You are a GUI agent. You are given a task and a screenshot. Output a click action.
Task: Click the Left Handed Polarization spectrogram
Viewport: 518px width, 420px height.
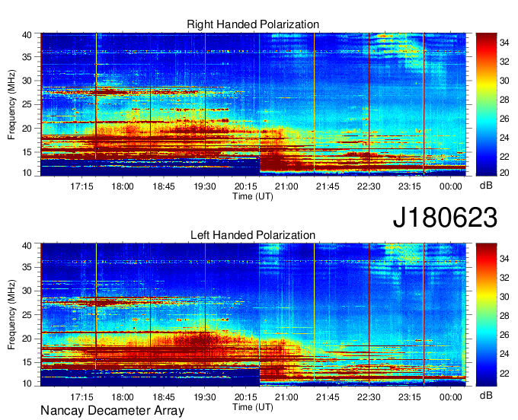click(253, 315)
